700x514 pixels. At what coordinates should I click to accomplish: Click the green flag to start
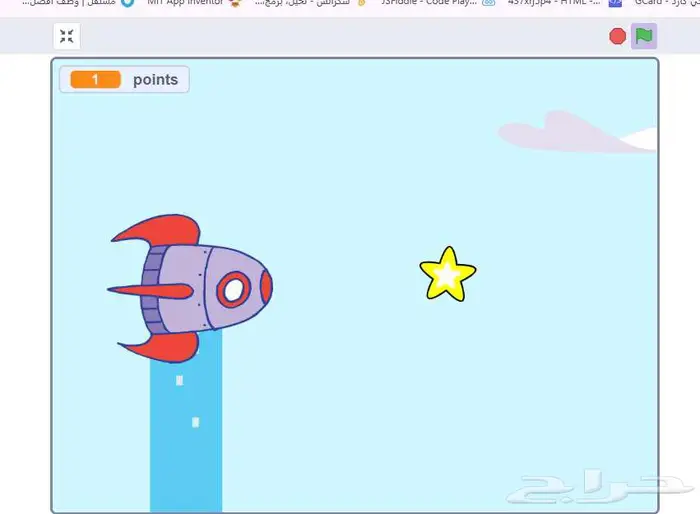643,36
